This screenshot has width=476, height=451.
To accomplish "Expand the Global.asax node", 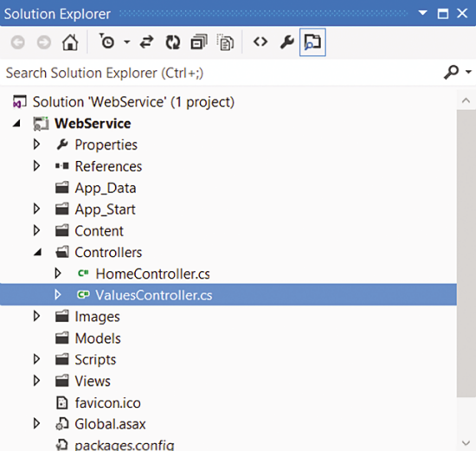I will point(36,423).
